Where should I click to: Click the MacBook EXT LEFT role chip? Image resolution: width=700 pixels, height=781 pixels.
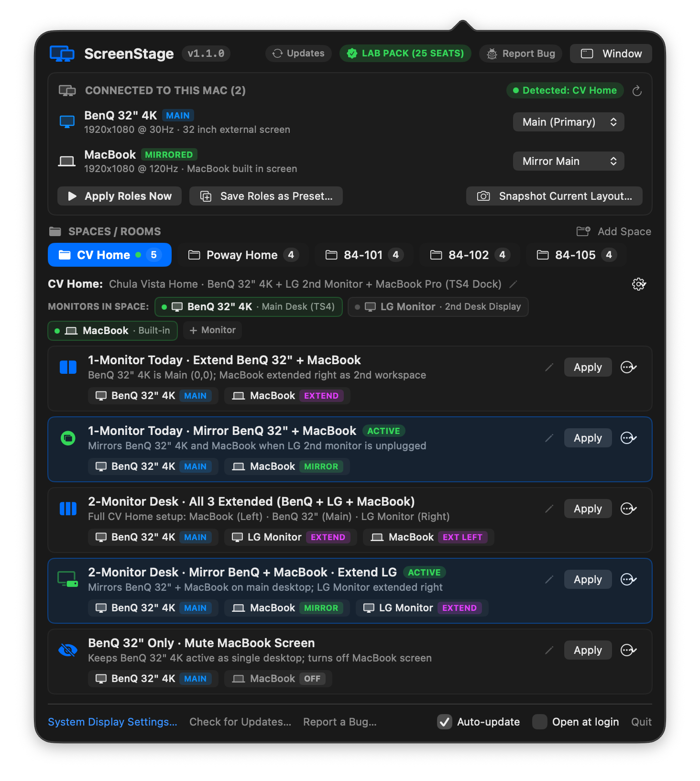pyautogui.click(x=428, y=537)
